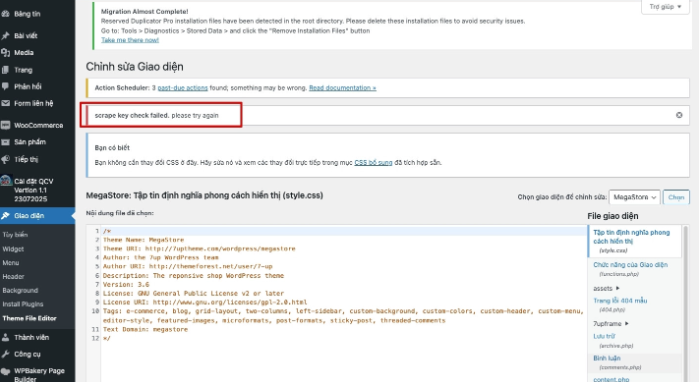Viewport: 699px width, 382px height.
Task: Open Thành viên menu
Action: tap(31, 337)
